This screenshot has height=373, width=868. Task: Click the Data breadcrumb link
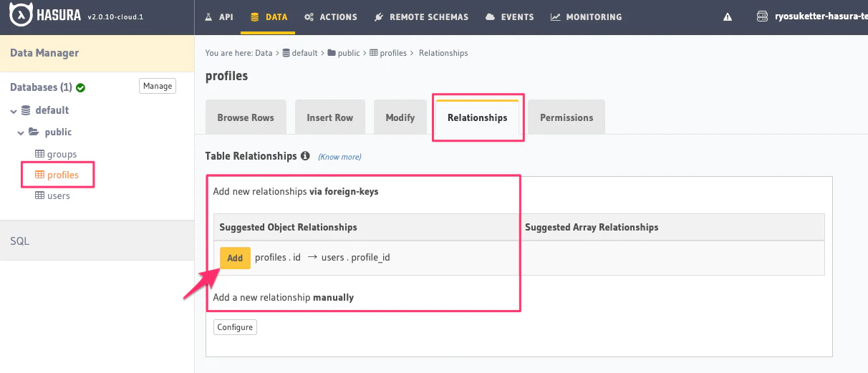click(264, 53)
